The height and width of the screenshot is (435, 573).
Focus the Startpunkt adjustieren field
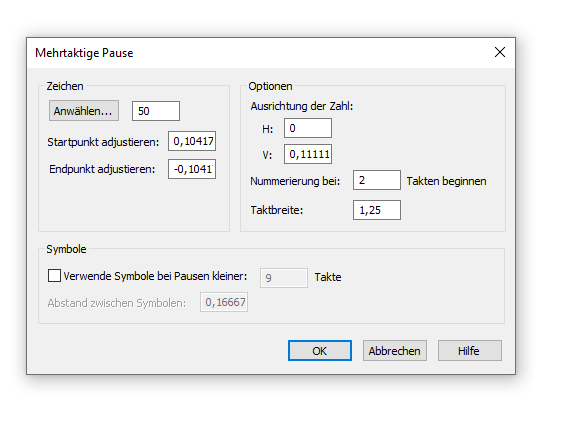tap(192, 141)
